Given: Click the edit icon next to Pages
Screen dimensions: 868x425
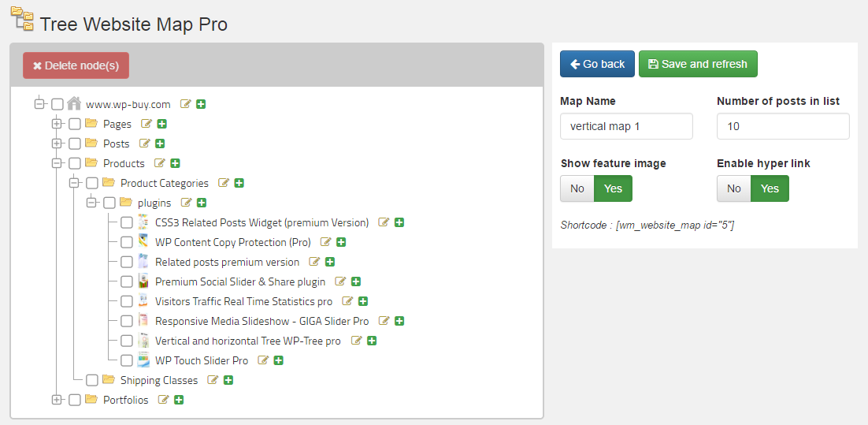Looking at the screenshot, I should point(147,124).
